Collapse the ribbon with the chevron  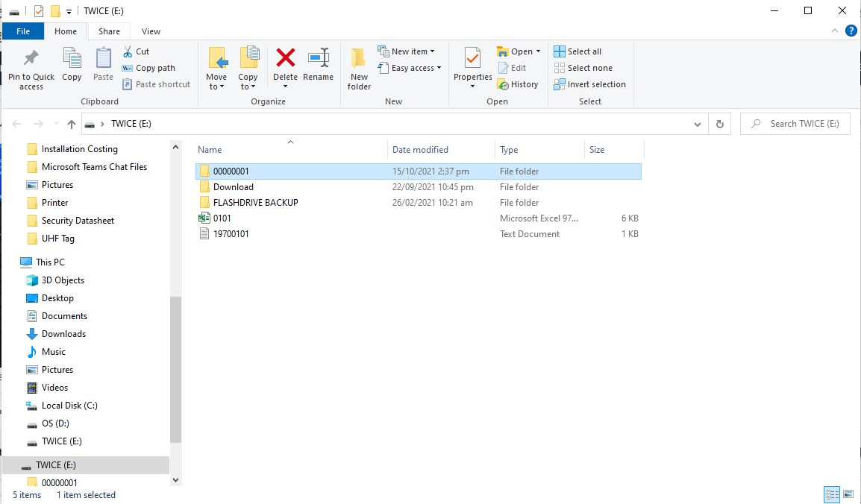coord(835,31)
